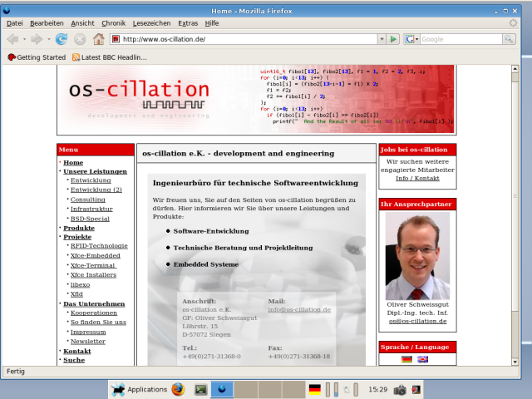
Task: Click the German keyboard layout flag in panel
Action: (x=315, y=390)
